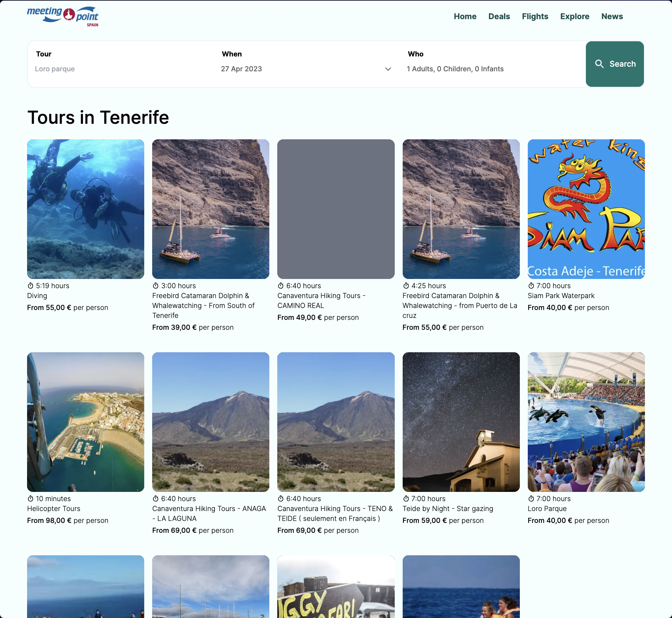Screen dimensions: 672x618
Task: Click the Diving scuba divers thumbnail
Action: [x=85, y=209]
